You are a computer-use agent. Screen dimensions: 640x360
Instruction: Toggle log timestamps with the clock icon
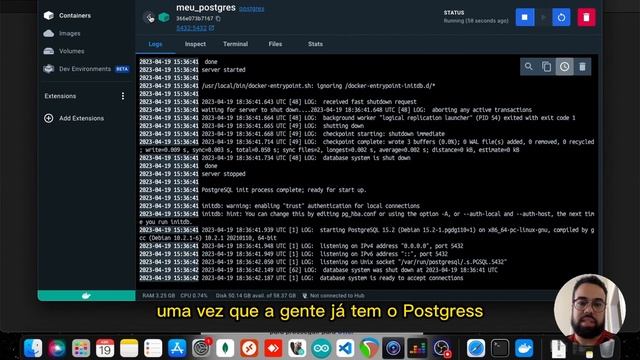564,67
